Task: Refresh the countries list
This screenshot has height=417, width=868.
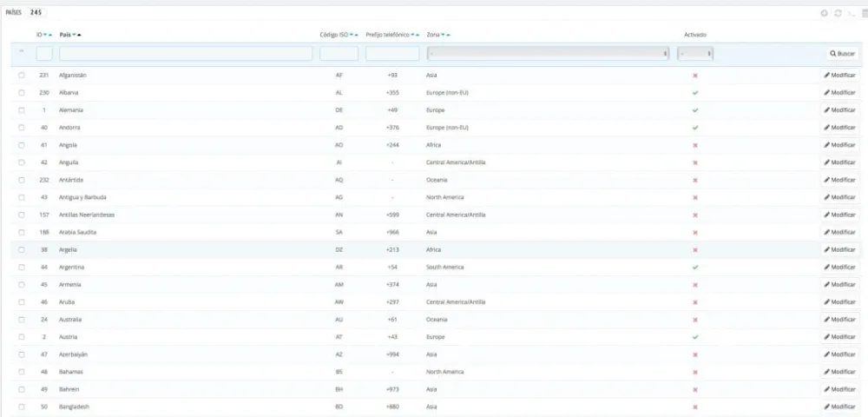Action: tap(838, 13)
